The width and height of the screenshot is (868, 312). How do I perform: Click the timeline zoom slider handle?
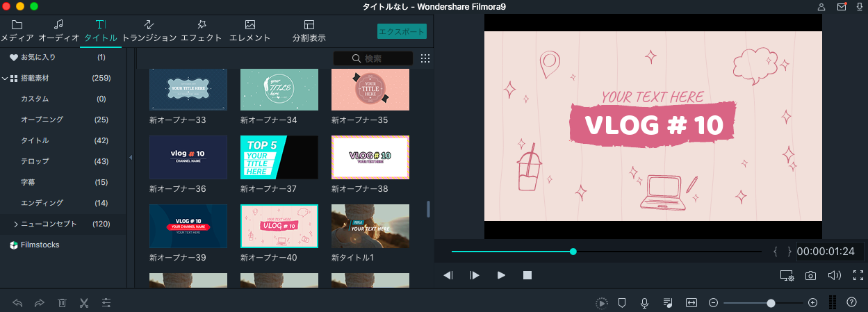(x=771, y=303)
